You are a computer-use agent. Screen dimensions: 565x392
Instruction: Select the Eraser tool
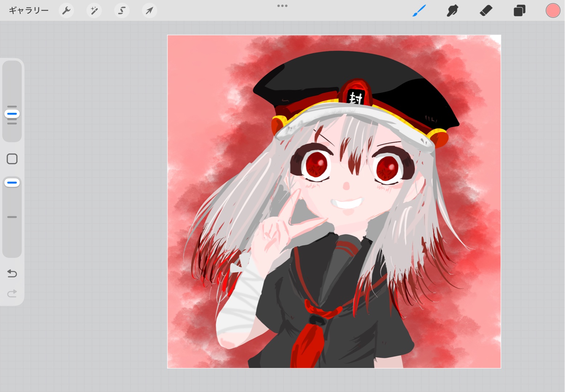coord(486,11)
